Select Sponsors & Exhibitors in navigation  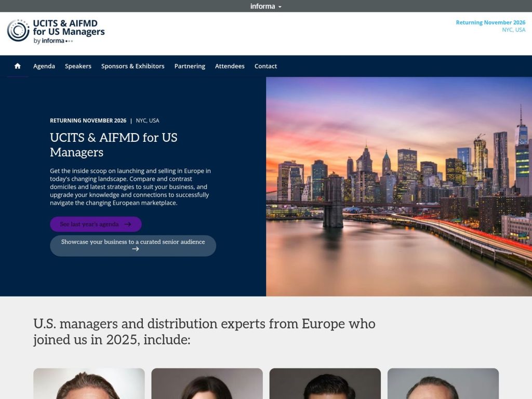pyautogui.click(x=132, y=66)
